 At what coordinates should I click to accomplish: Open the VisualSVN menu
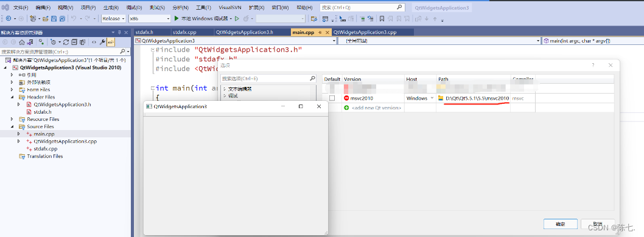[230, 7]
